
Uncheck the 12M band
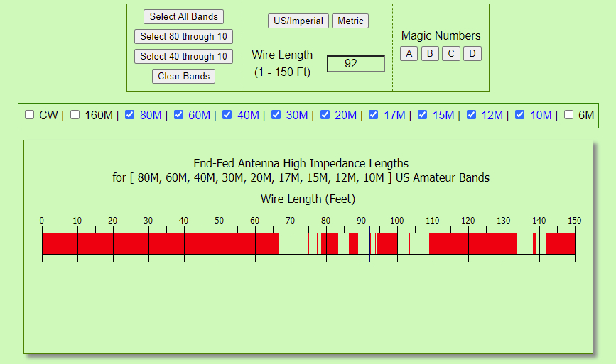(472, 114)
